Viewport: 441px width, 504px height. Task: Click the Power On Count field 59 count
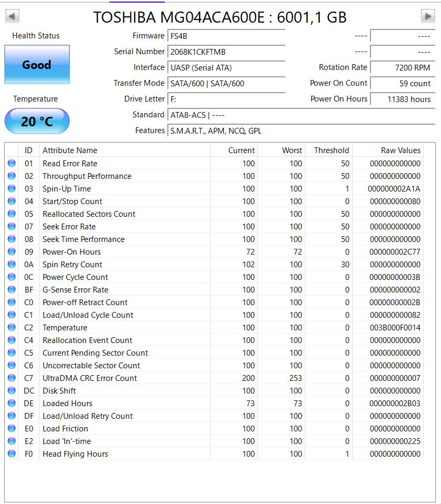(x=403, y=83)
